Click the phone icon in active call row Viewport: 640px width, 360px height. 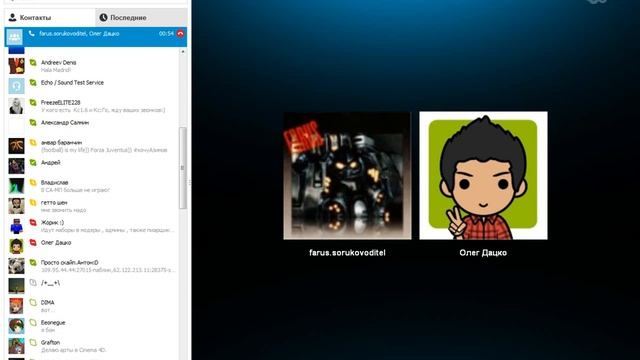(32, 33)
